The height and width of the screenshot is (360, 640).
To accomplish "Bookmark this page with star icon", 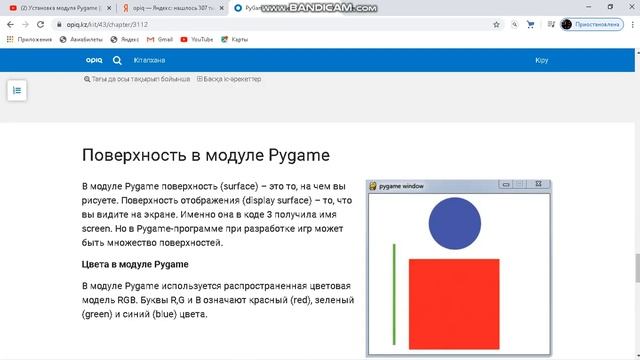I will pos(496,24).
